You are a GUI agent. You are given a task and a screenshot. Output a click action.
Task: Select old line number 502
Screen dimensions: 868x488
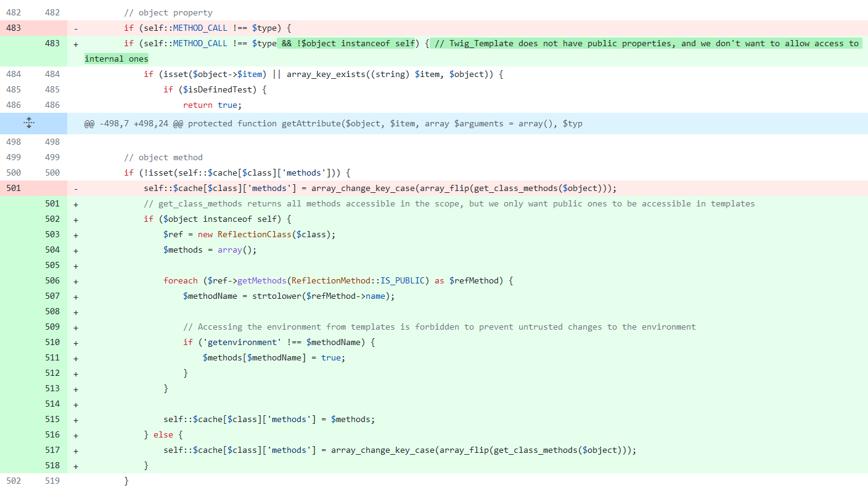(14, 481)
